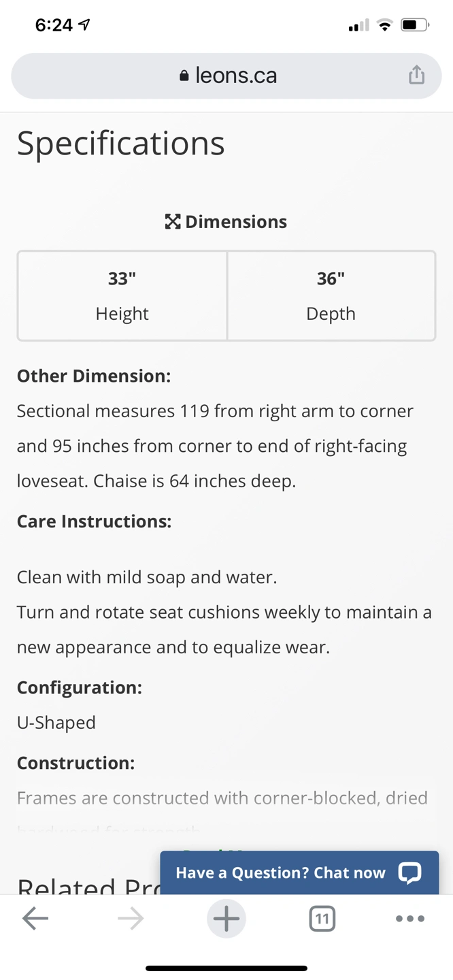Tap the Care Instructions label
This screenshot has height=980, width=453.
(94, 521)
